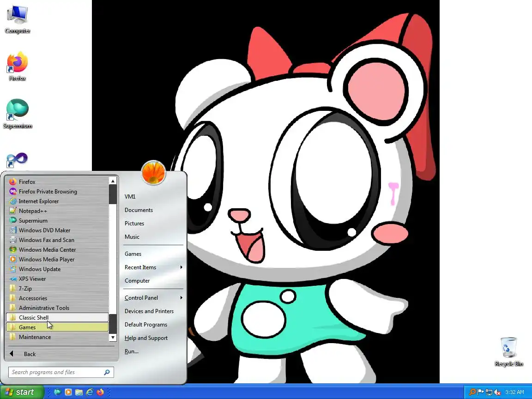The width and height of the screenshot is (532, 399).
Task: Open Supermium from the quick launch bar
Action: coord(57,392)
